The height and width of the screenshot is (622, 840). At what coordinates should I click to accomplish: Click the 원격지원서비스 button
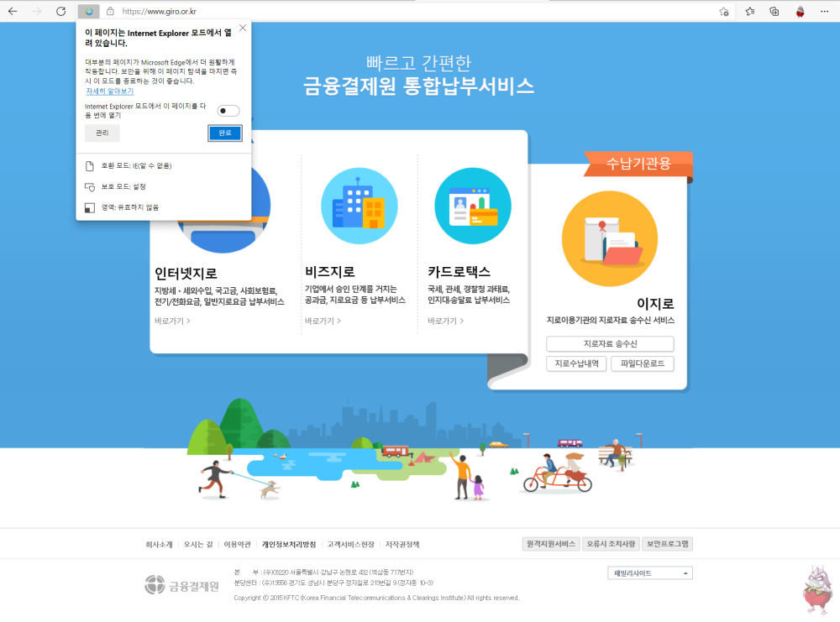tap(551, 544)
